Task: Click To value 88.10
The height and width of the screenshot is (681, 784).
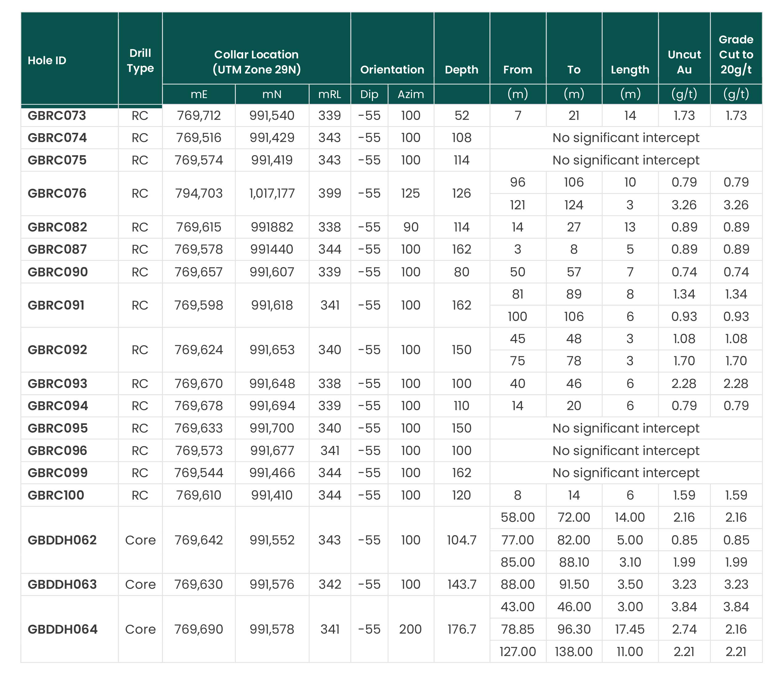Action: 573,562
